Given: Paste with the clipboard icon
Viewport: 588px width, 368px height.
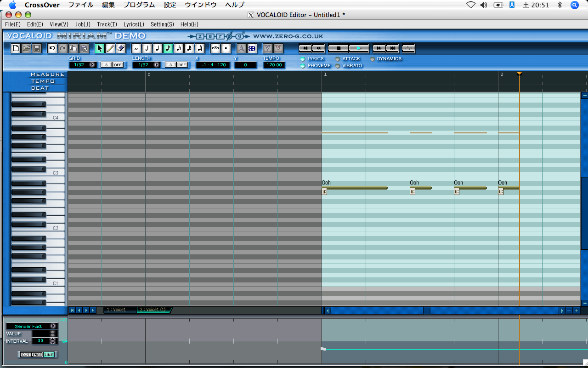Looking at the screenshot, I should tap(84, 48).
